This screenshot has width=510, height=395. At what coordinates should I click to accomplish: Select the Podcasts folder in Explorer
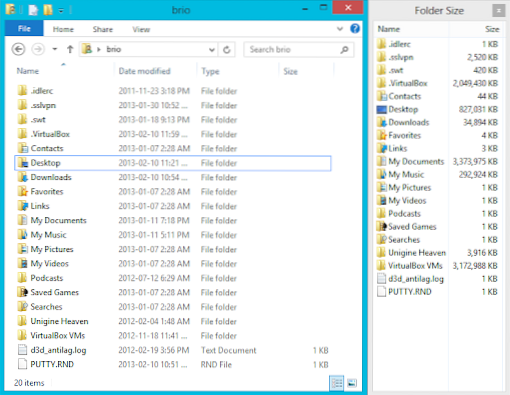click(x=173, y=278)
